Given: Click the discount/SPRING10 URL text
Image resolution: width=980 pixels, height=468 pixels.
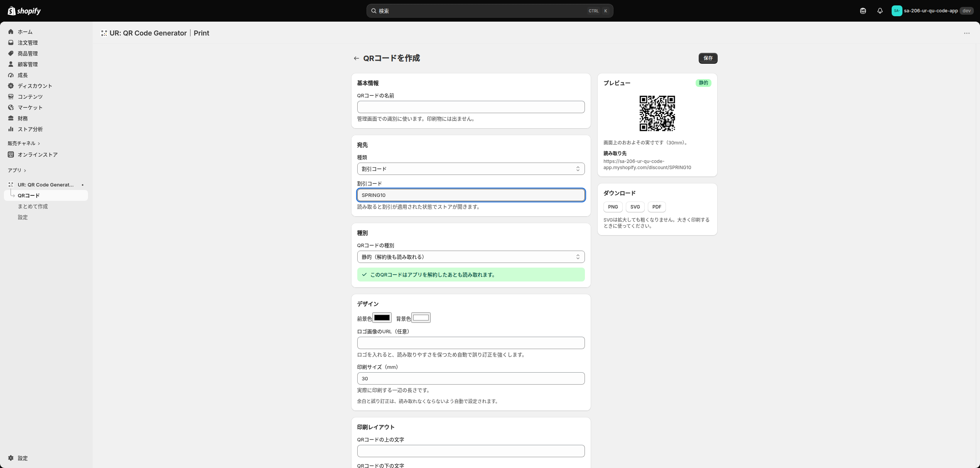Looking at the screenshot, I should click(x=647, y=164).
